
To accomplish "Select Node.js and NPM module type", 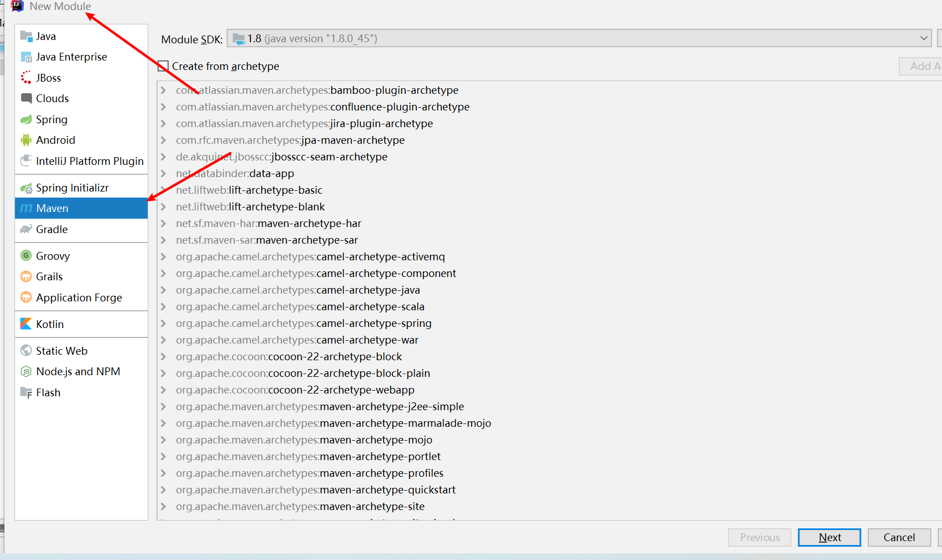I will (x=81, y=371).
